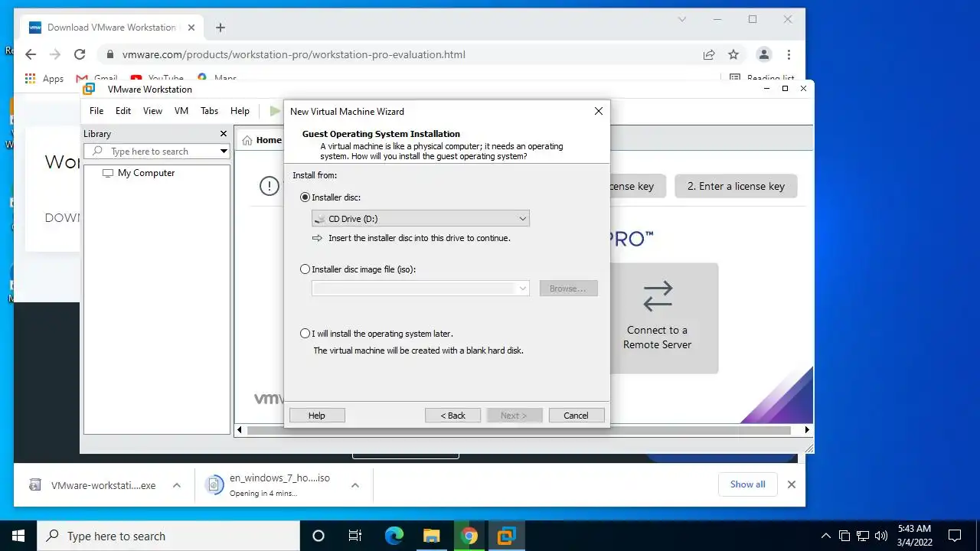Cancel the New Virtual Machine Wizard
The image size is (980, 551).
[x=577, y=416]
